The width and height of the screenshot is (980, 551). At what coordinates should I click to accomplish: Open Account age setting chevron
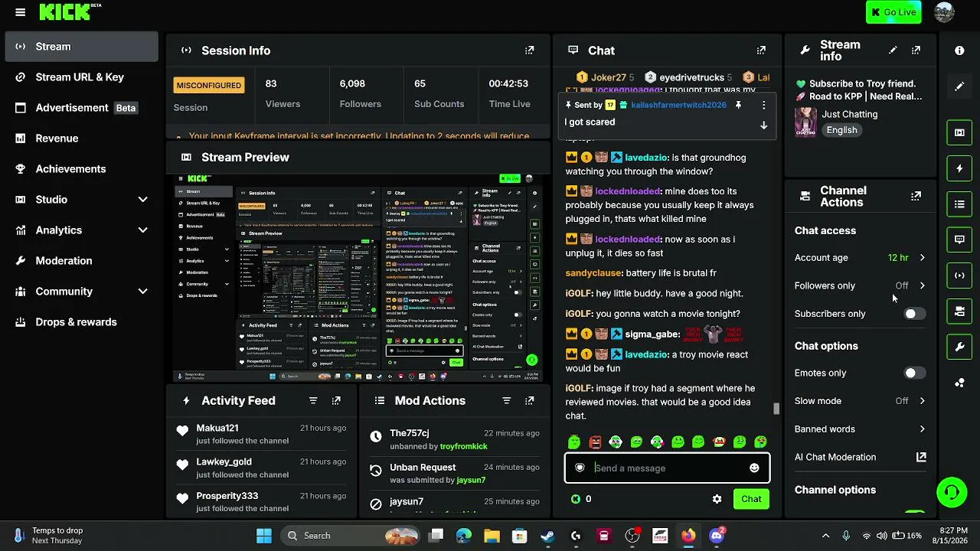(922, 258)
